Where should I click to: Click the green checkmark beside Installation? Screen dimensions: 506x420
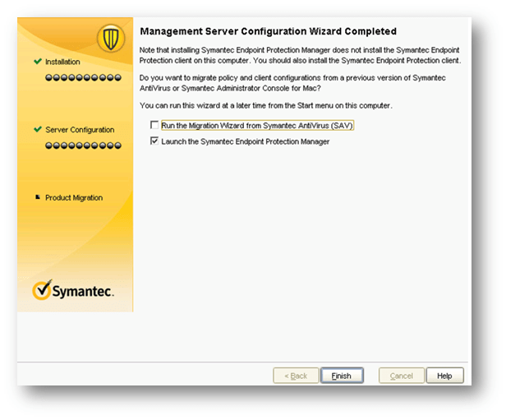[38, 62]
